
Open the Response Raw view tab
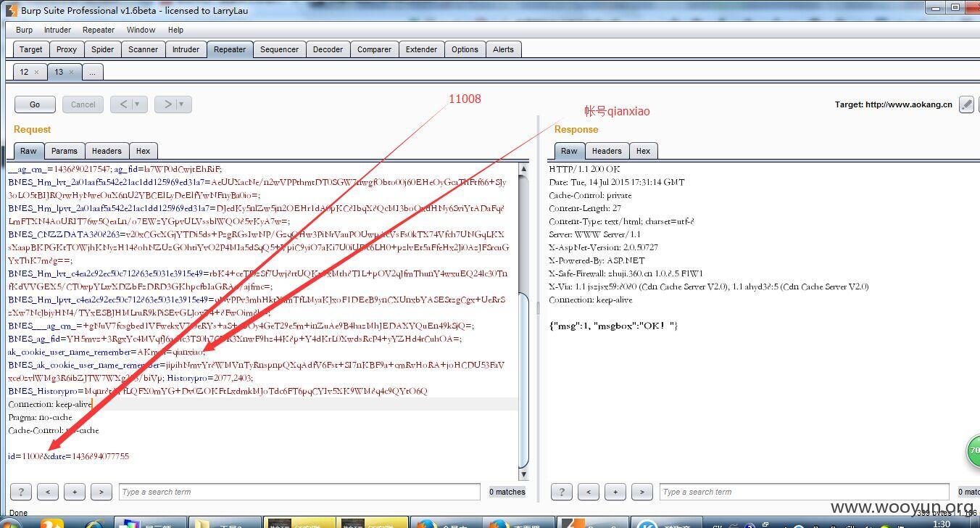point(569,151)
